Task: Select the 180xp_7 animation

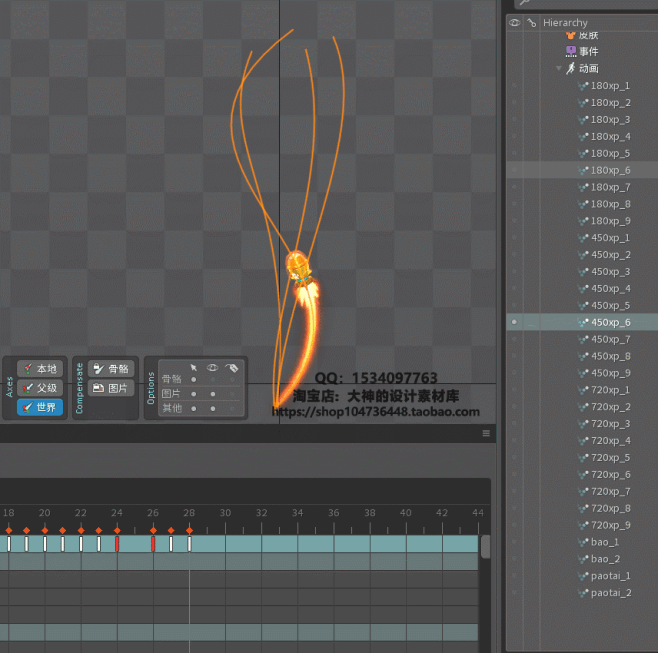Action: [611, 187]
